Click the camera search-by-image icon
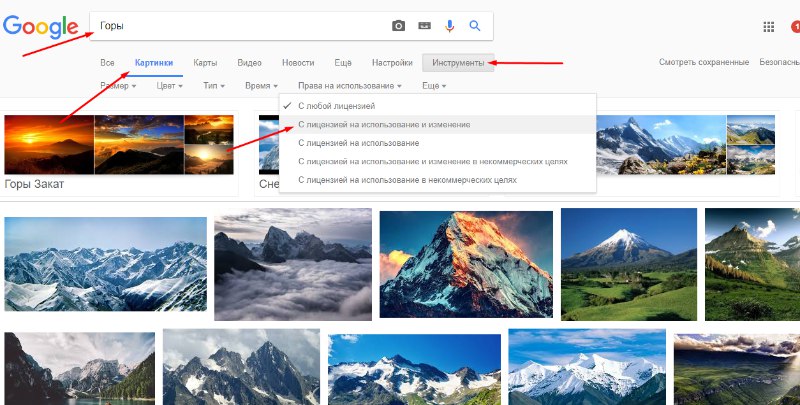The height and width of the screenshot is (405, 800). [399, 26]
